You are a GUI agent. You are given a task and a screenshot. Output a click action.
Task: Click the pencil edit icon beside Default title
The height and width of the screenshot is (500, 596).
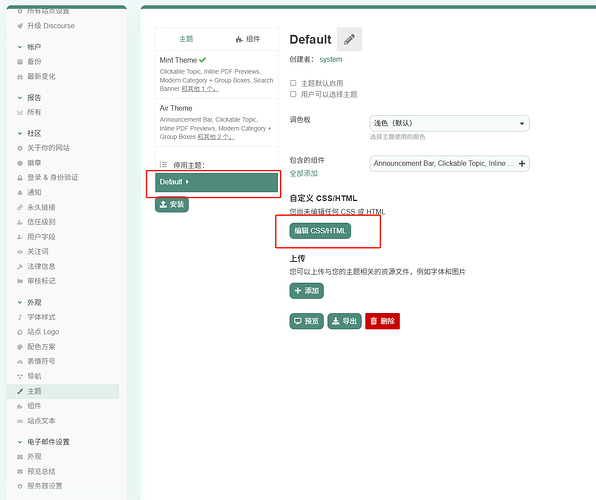coord(349,39)
